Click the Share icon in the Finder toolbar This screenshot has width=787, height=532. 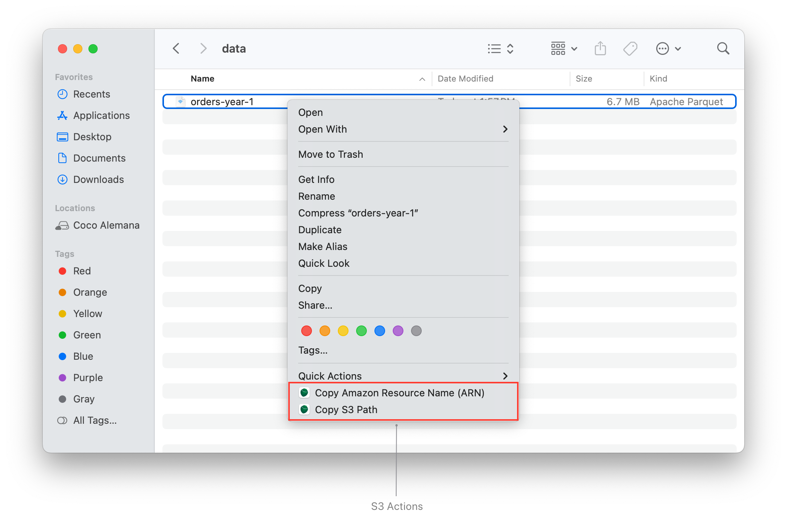point(600,48)
